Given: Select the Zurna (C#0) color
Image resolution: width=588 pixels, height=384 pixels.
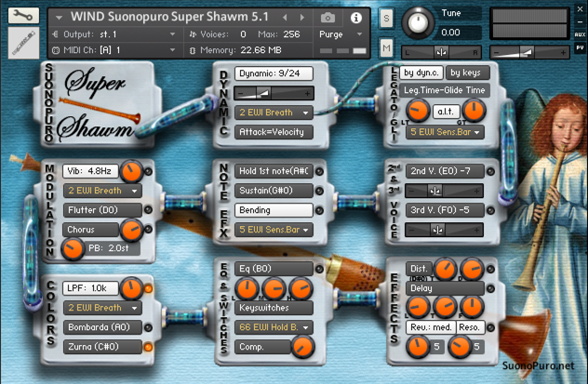Looking at the screenshot, I should click(x=102, y=347).
